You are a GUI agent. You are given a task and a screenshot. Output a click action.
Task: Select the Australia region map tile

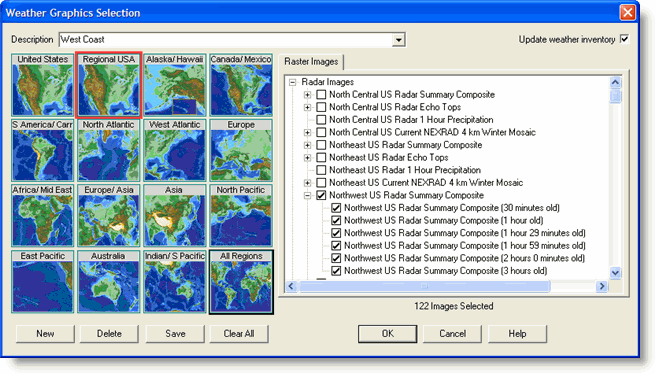[109, 282]
